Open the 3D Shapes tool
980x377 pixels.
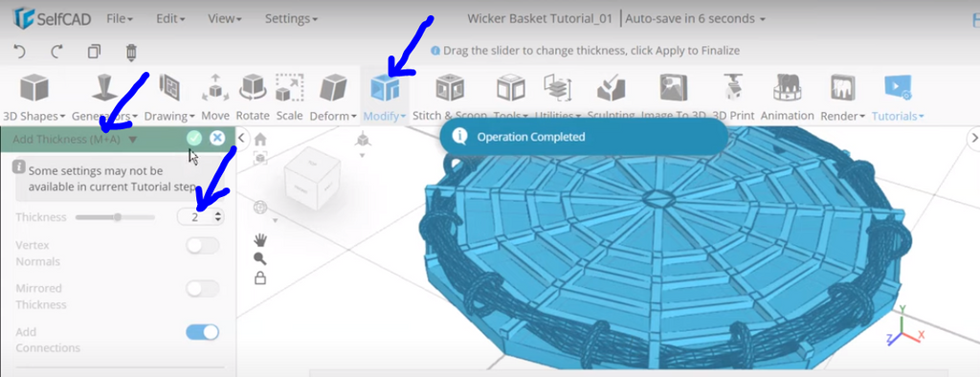tap(33, 97)
